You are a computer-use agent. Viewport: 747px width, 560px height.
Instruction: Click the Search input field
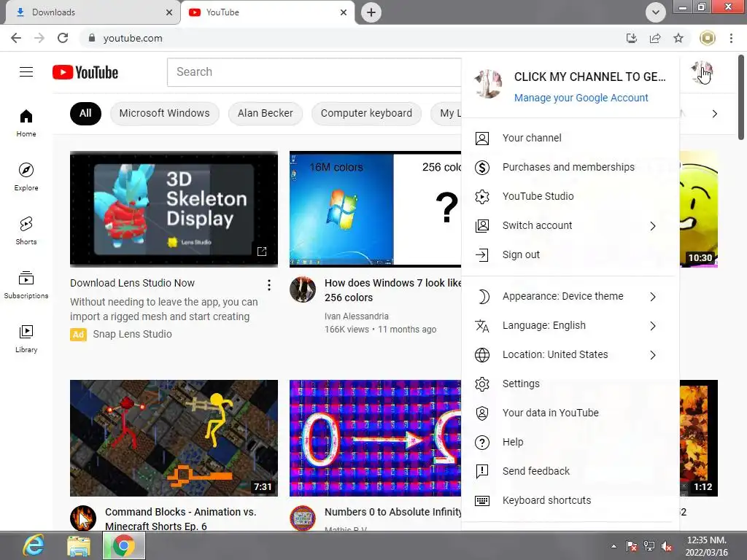pyautogui.click(x=314, y=72)
